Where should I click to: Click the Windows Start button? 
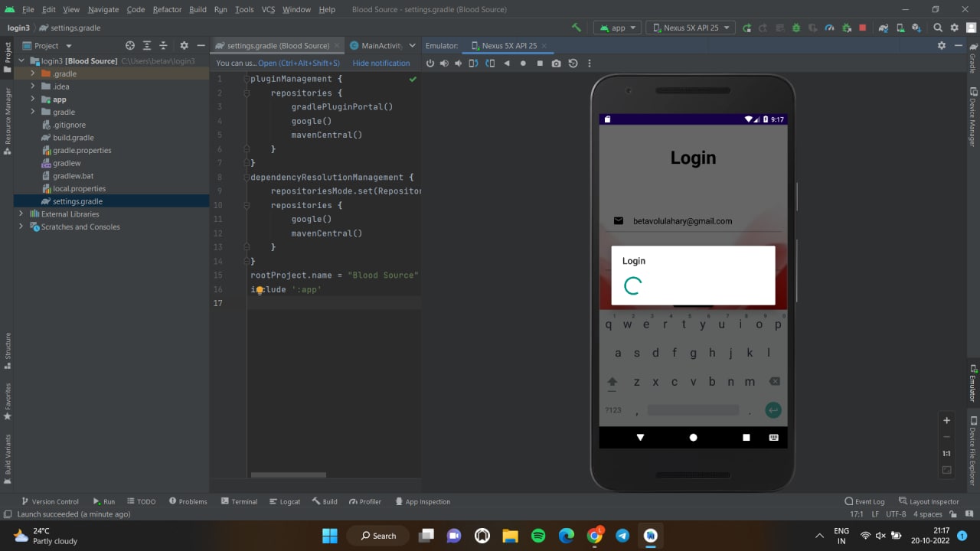pyautogui.click(x=330, y=536)
